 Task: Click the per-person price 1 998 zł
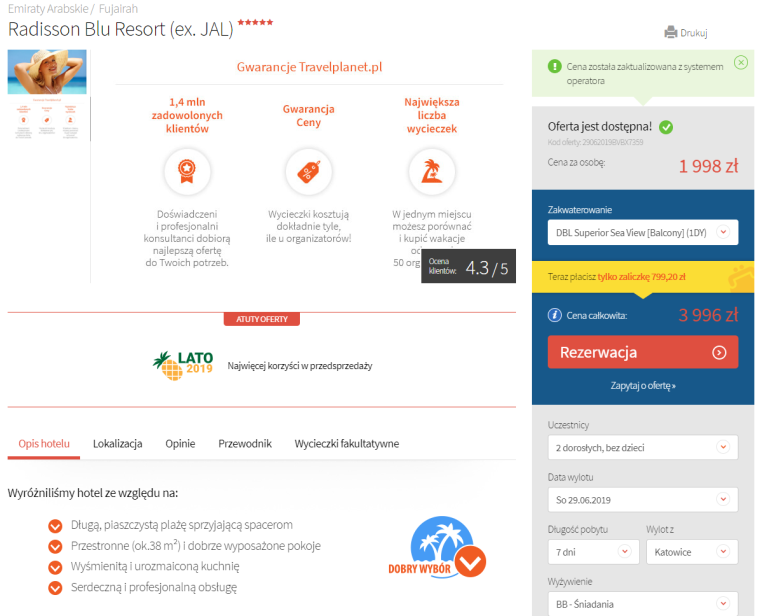pos(708,166)
